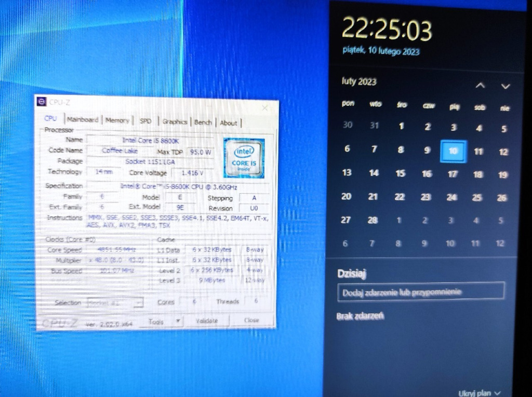This screenshot has height=397, width=532.
Task: Click the Technology value 14 nm
Action: (x=104, y=172)
